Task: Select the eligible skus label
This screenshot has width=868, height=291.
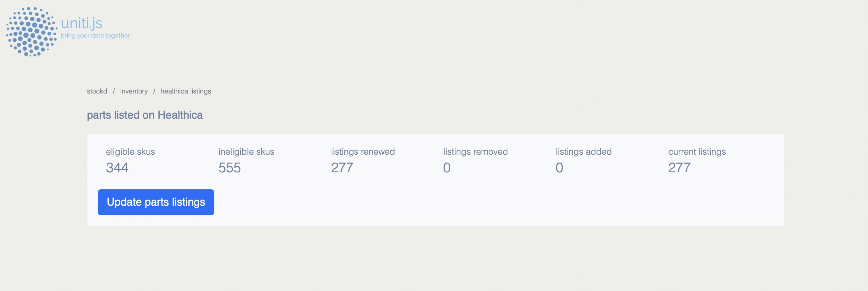Action: [131, 152]
